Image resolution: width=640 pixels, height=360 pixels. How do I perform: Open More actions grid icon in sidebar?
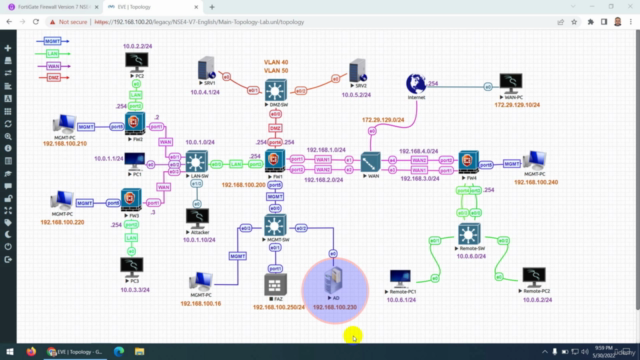(x=8, y=111)
